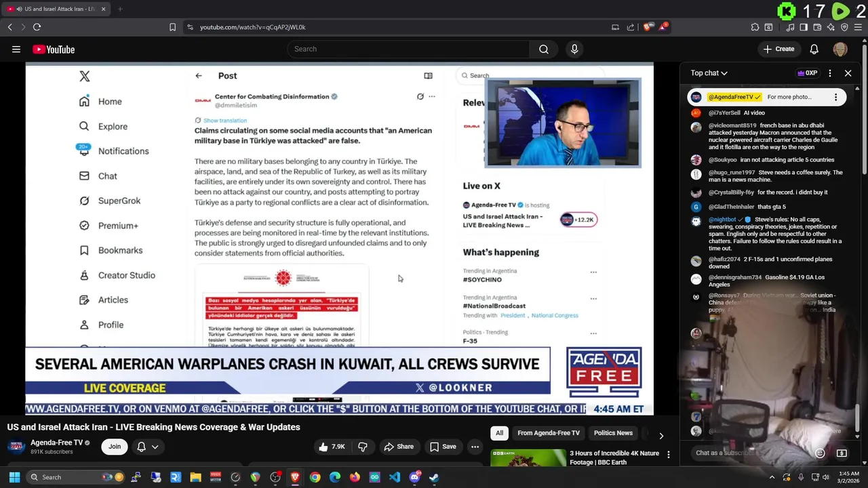868x488 pixels.
Task: Open Brave Wallet from the toolbar
Action: tap(817, 27)
